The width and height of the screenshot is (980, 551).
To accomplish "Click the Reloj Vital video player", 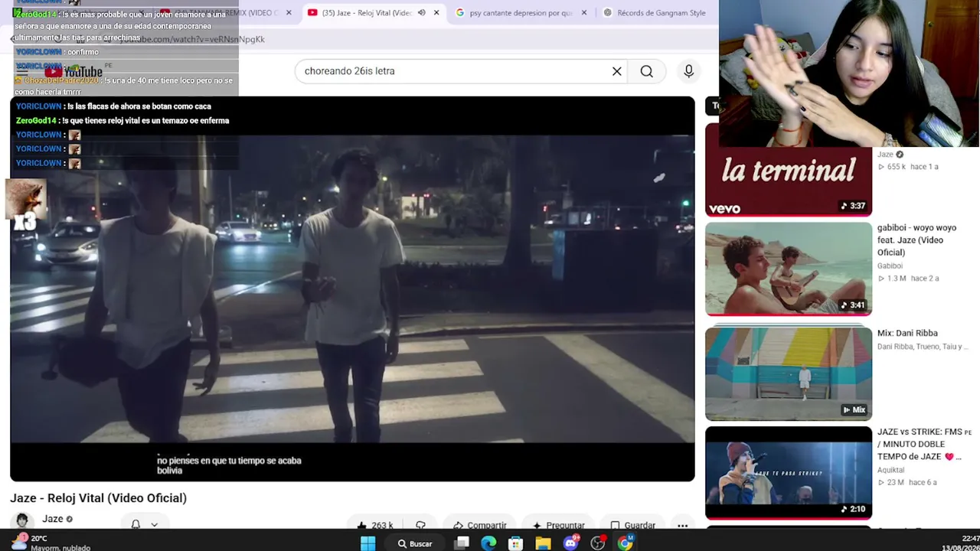I will click(x=352, y=289).
